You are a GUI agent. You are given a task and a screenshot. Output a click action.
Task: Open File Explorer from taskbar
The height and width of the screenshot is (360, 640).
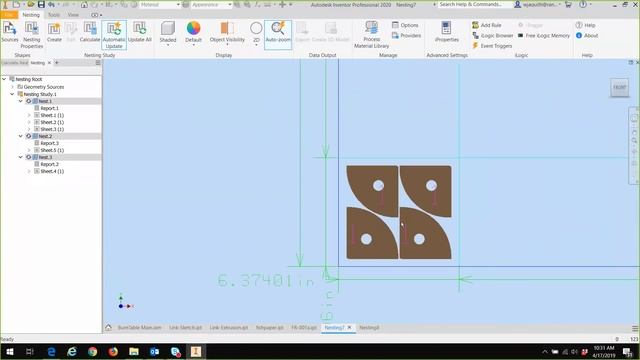[134, 351]
